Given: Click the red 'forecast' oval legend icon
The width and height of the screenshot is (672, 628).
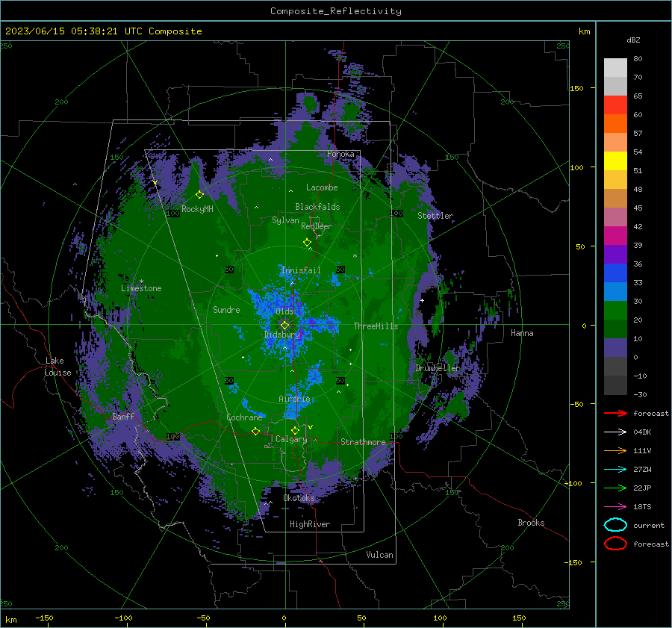Looking at the screenshot, I should pyautogui.click(x=615, y=544).
